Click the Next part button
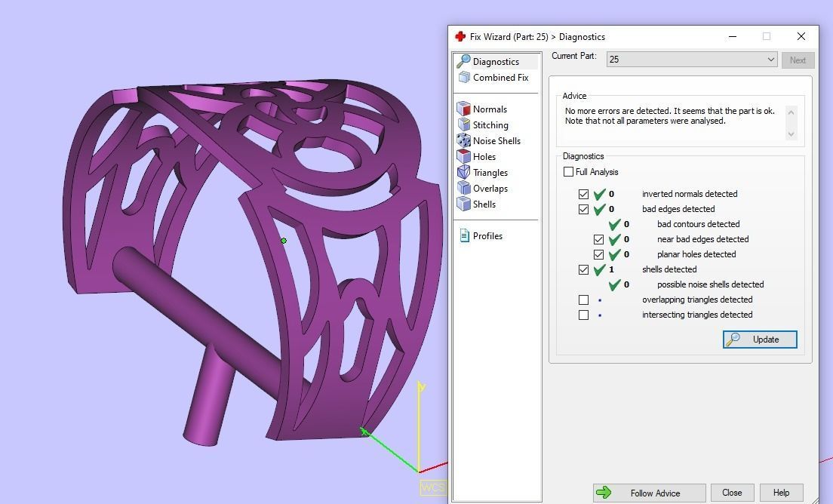The image size is (833, 504). (x=798, y=60)
